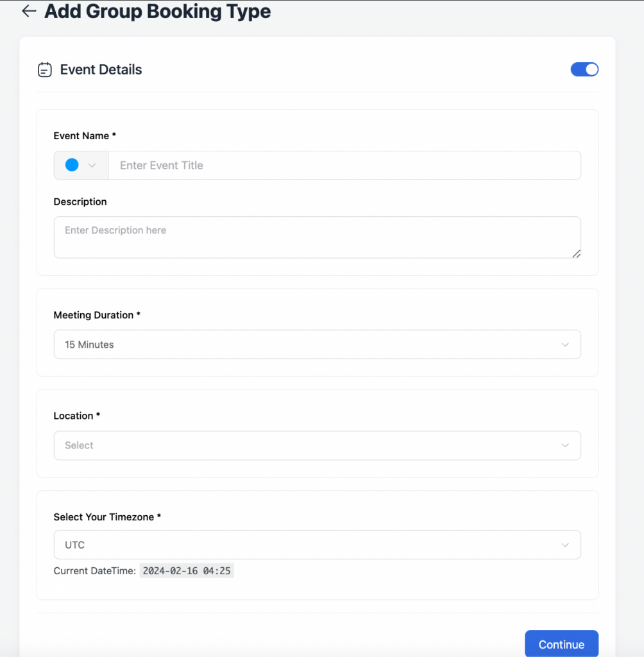Image resolution: width=644 pixels, height=657 pixels.
Task: Click the Current DateTime value
Action: coord(187,570)
